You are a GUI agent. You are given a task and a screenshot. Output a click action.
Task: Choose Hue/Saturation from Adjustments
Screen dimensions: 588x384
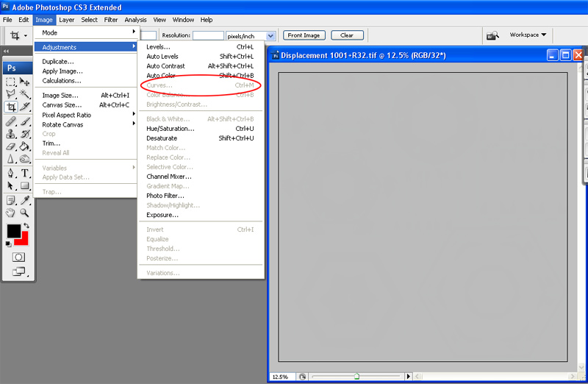pos(170,129)
